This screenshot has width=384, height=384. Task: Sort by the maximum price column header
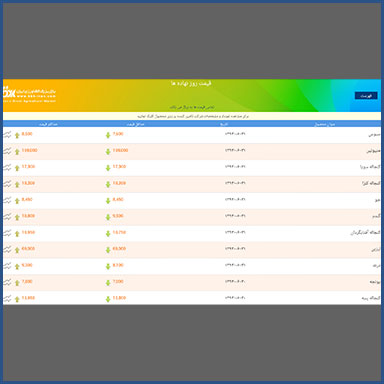[48, 124]
